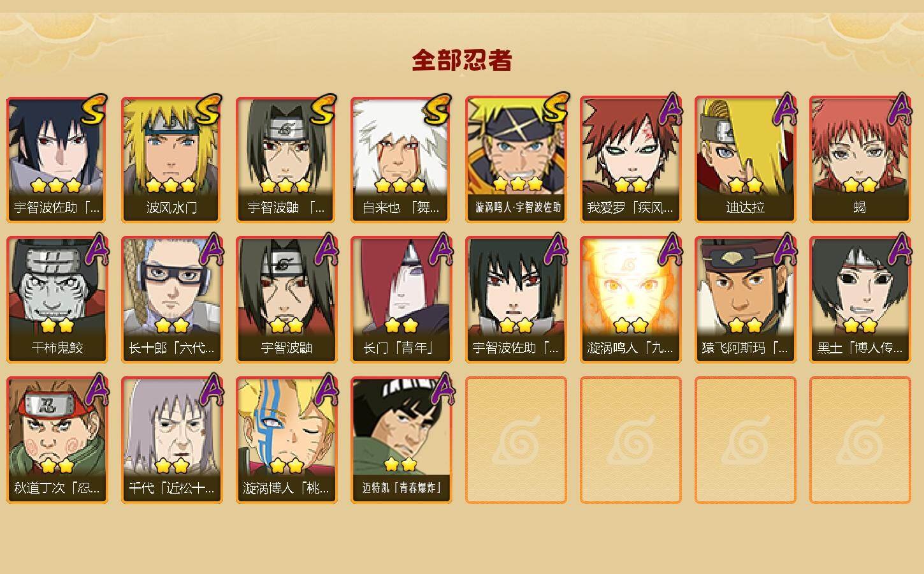Choose the 迈特凯「青春爆炸」 card

click(401, 440)
